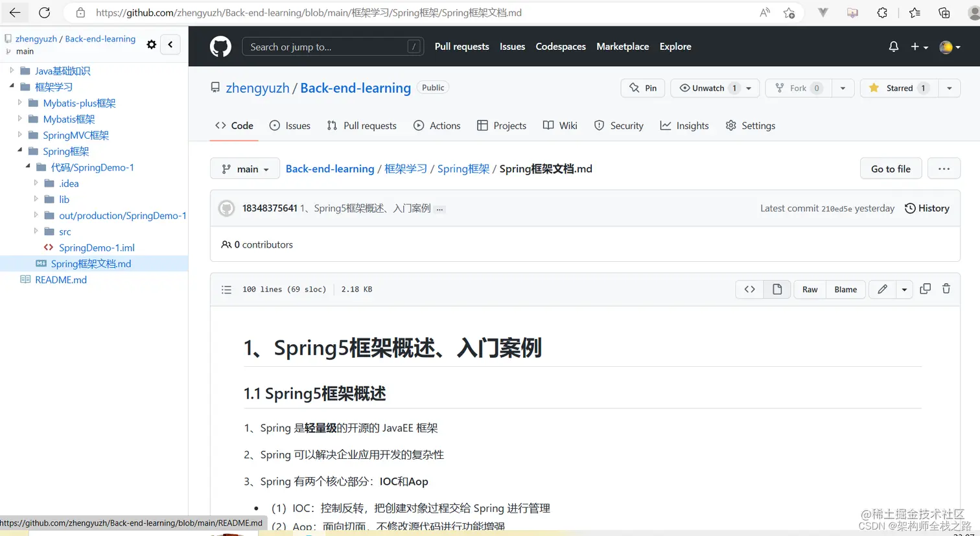Switch to Pull requests repository tab
Screen dimensions: 980x536
click(x=362, y=126)
